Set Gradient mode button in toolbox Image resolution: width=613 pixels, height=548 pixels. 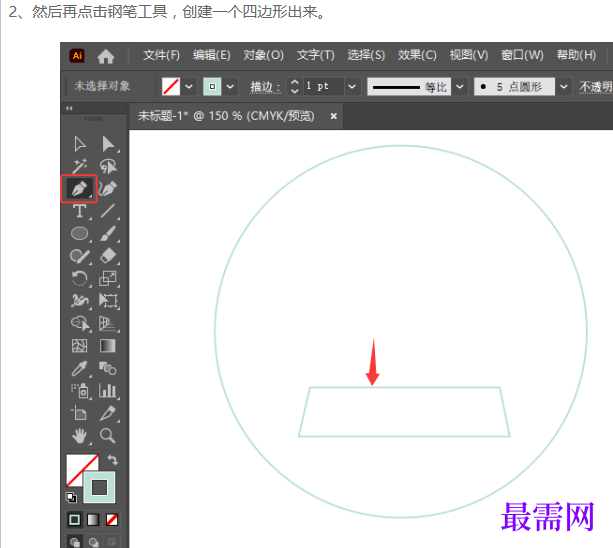(93, 520)
